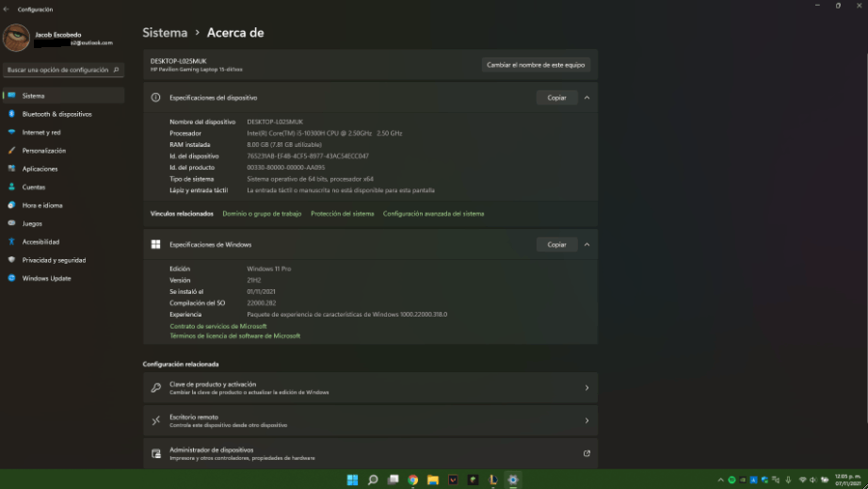
Task: Open Personalización brush icon
Action: pyautogui.click(x=11, y=151)
